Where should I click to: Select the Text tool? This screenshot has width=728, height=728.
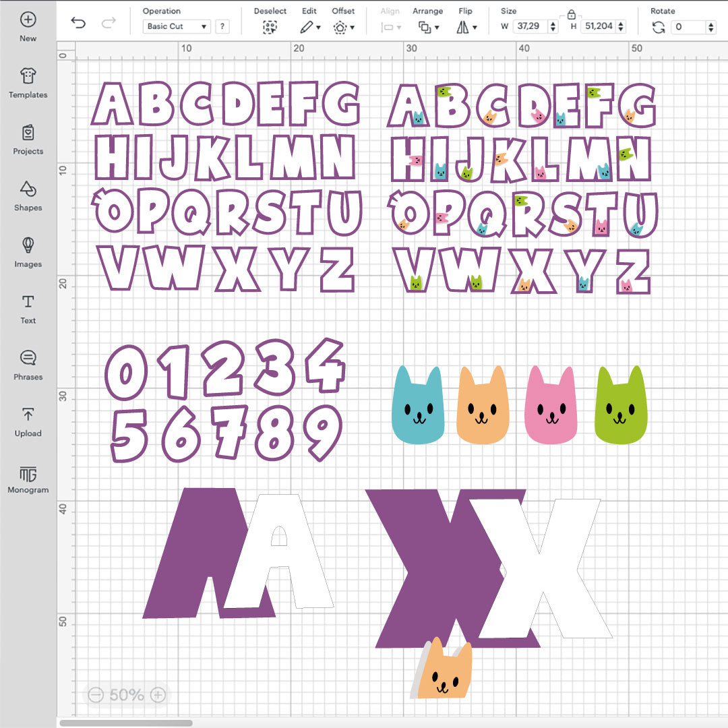[x=28, y=305]
